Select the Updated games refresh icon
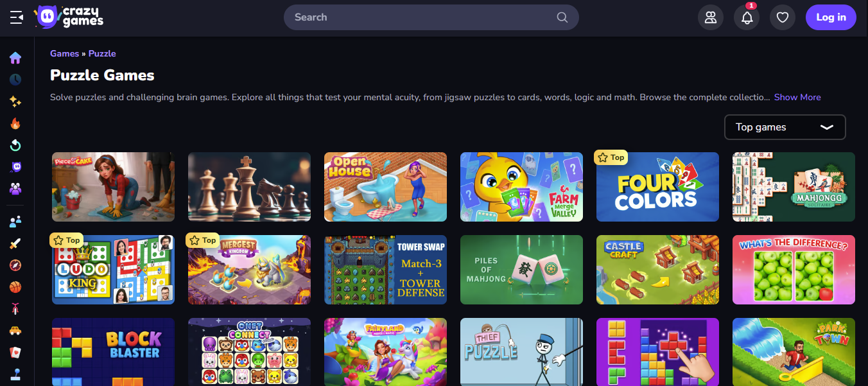The height and width of the screenshot is (386, 868). (x=15, y=145)
